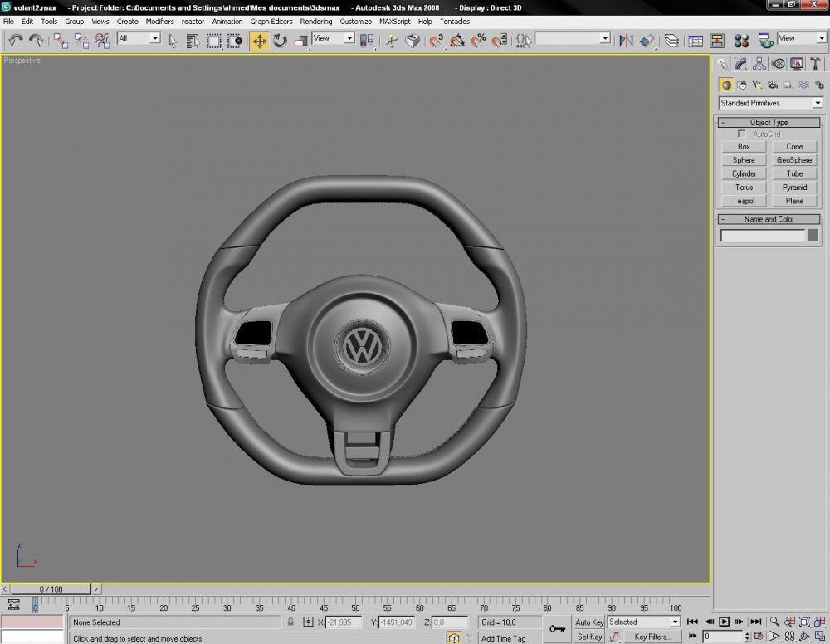Activate the Select and Rotate tool
The image size is (830, 644).
point(280,41)
